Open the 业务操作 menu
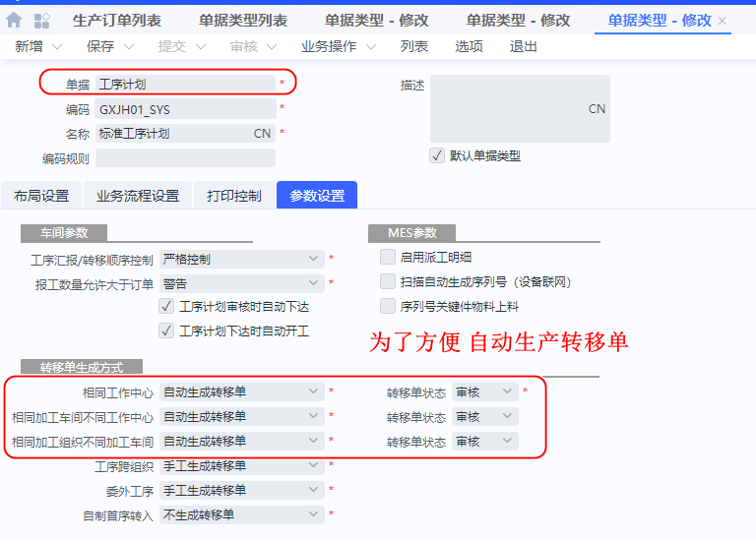This screenshot has width=756, height=541. [340, 47]
